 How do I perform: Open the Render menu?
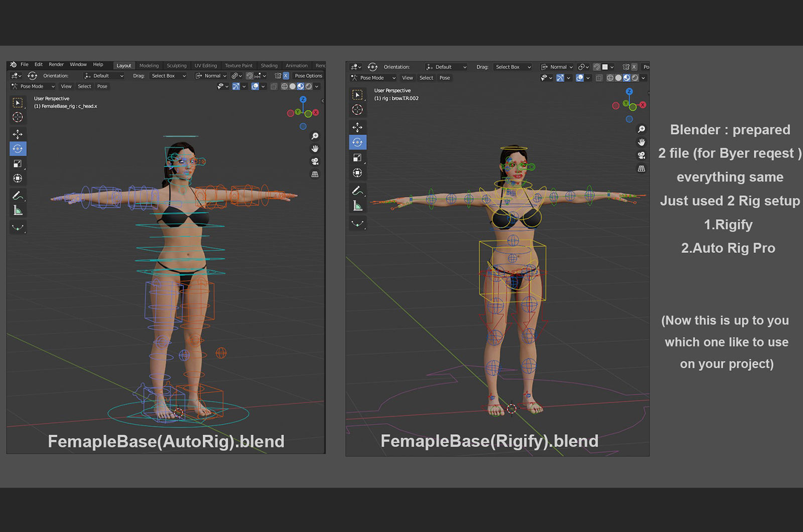(x=56, y=65)
